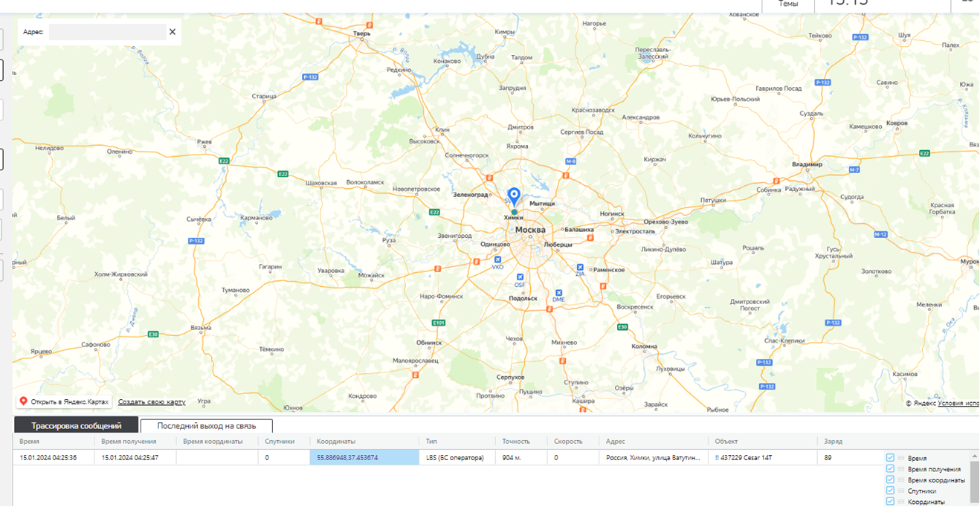Click the Москва label on the map

[530, 230]
